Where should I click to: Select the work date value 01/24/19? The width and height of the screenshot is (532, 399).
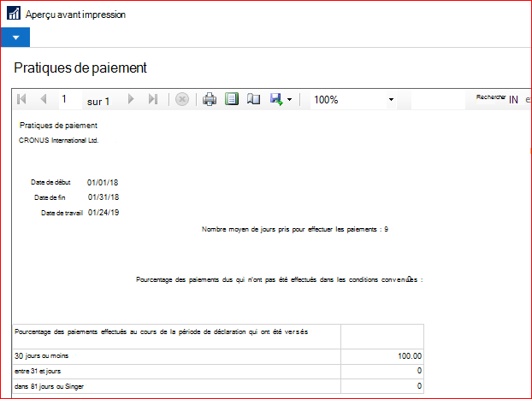[x=103, y=213]
